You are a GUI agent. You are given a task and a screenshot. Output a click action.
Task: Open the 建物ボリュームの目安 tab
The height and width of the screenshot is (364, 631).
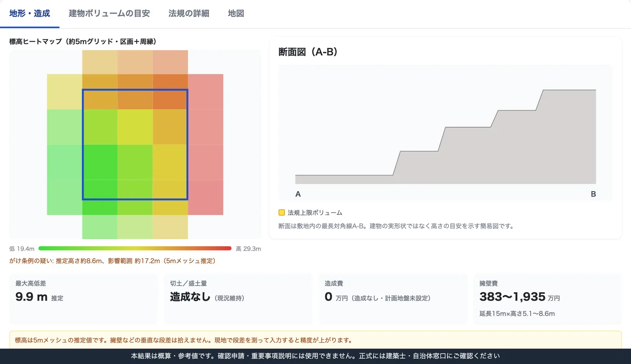click(109, 14)
